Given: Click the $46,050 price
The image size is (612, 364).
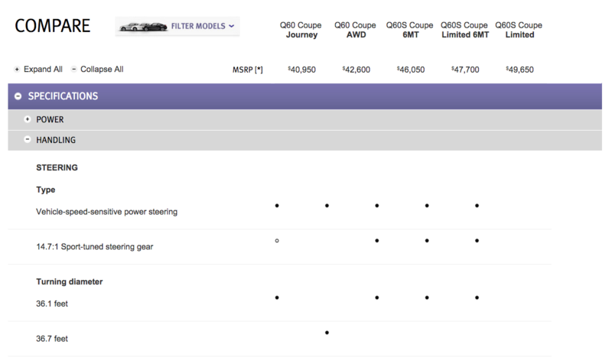Looking at the screenshot, I should coord(411,70).
